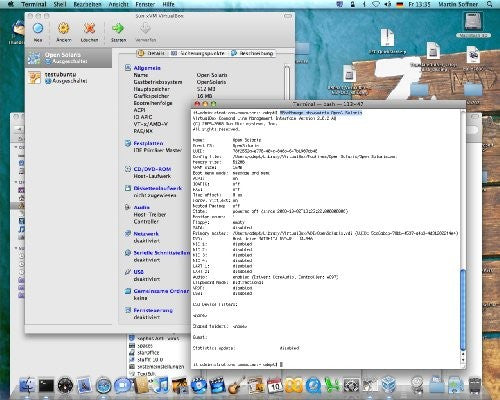This screenshot has width=500, height=400.
Task: Open Terminal from the Dock
Action: pos(46,385)
